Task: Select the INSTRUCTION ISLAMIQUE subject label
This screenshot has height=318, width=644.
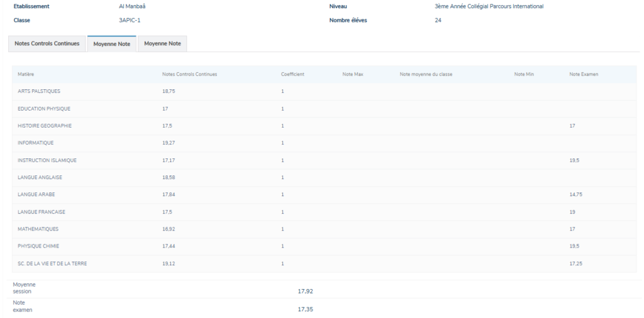Action: (47, 160)
